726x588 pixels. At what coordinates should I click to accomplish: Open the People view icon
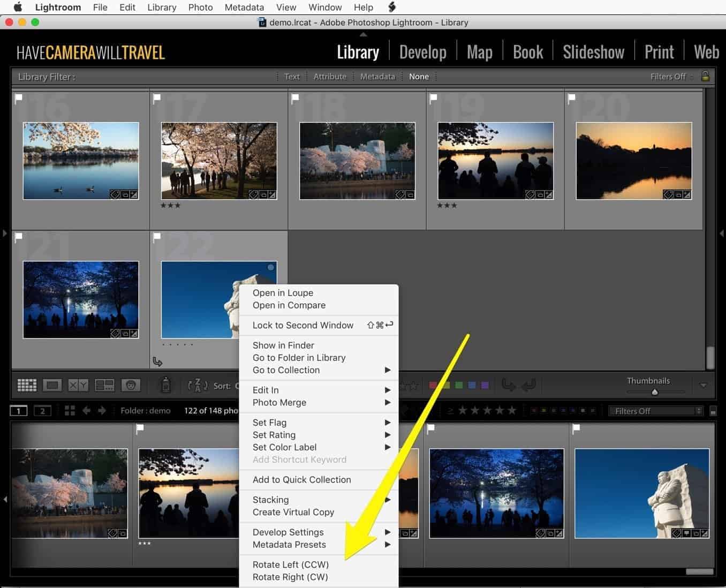coord(131,385)
